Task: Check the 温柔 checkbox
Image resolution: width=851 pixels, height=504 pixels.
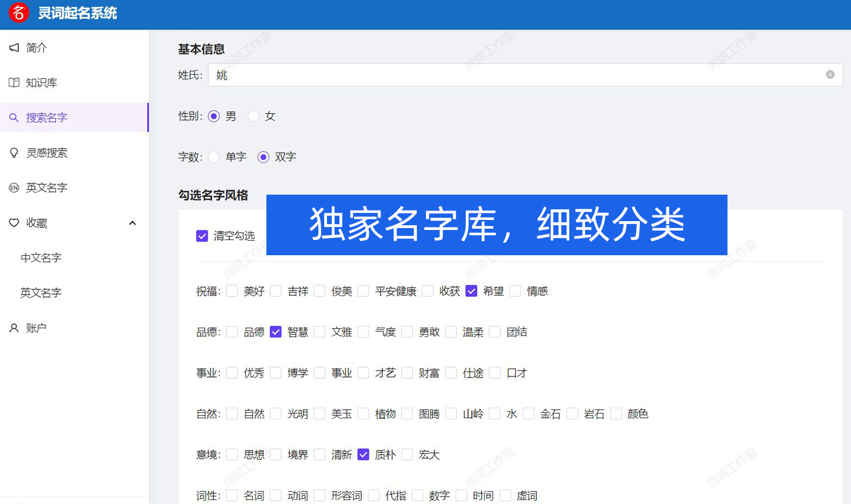Action: [451, 332]
